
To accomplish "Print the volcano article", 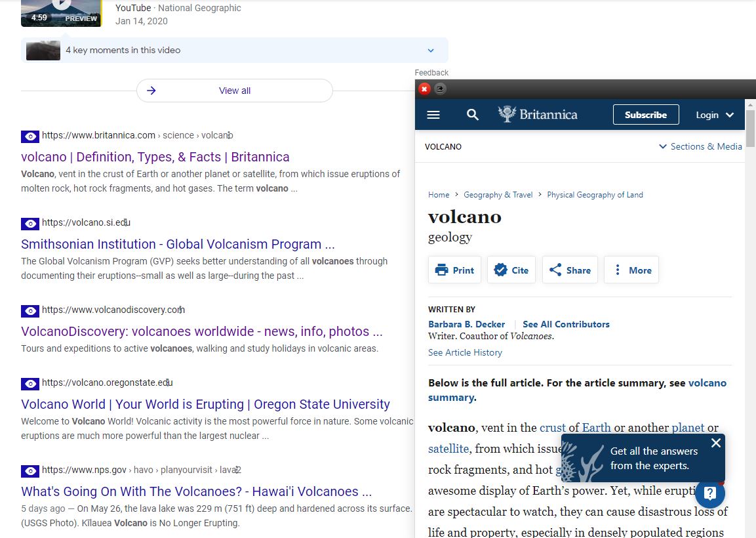I will click(x=454, y=270).
